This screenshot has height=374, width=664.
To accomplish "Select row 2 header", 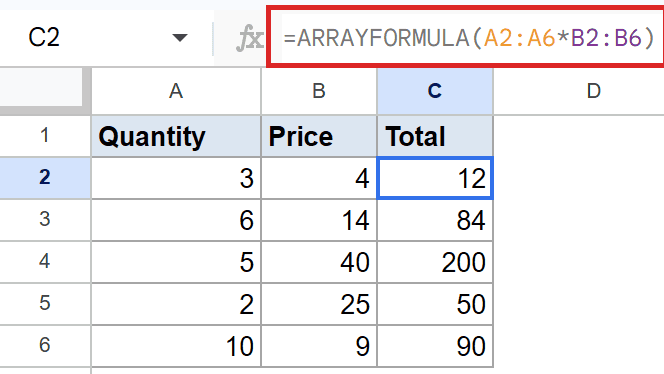I will pos(45,177).
